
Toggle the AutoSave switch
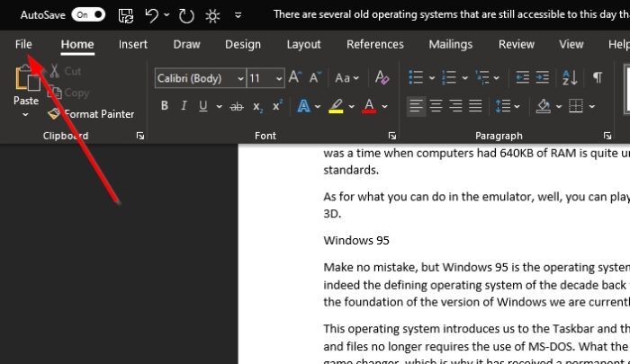click(x=87, y=15)
